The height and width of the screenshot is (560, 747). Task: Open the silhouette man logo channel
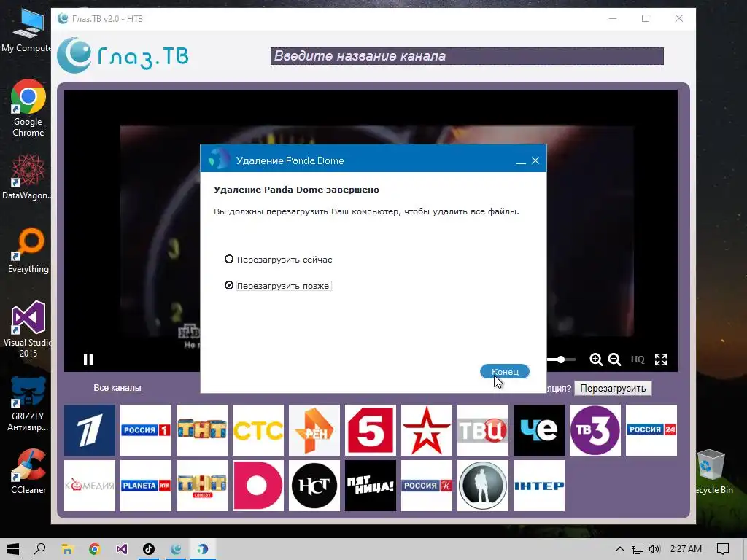483,485
